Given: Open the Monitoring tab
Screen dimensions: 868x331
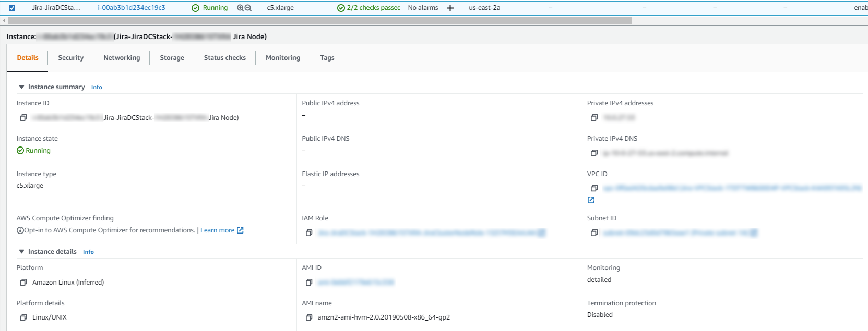Looking at the screenshot, I should point(283,58).
